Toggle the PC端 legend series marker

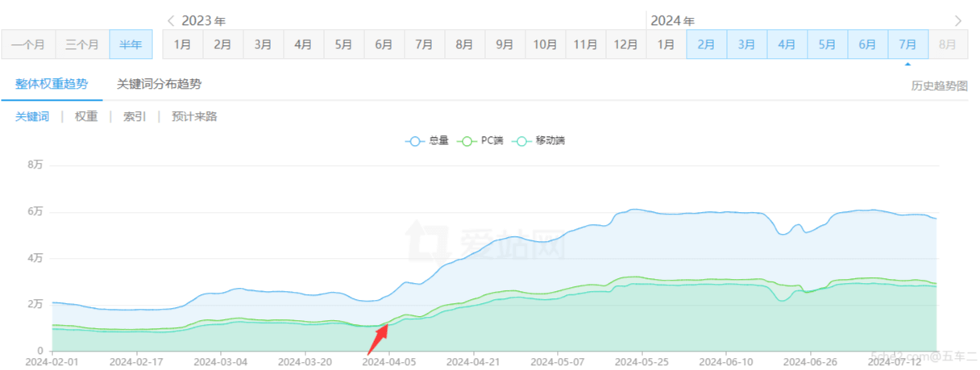tap(465, 141)
